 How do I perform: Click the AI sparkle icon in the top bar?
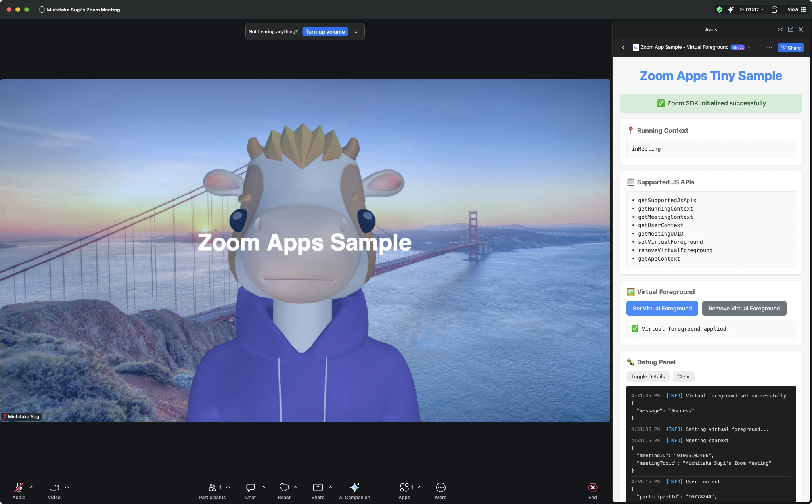[731, 10]
